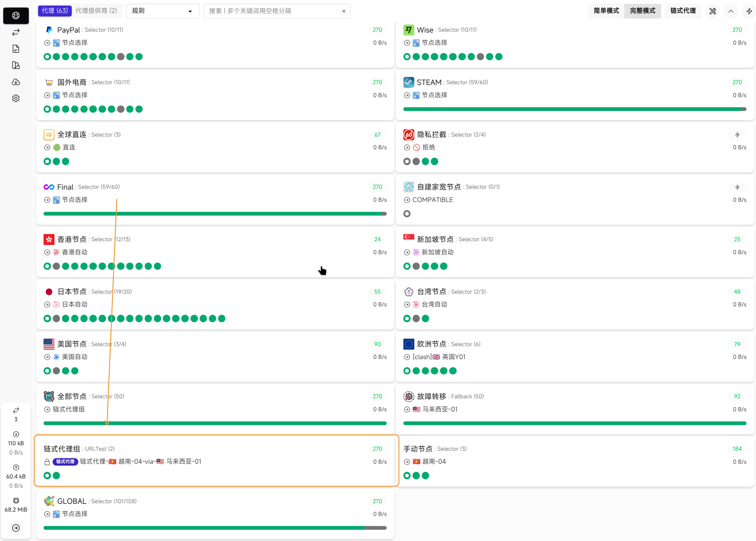Select the grey node dot in 台湾节点
756x541 pixels.
point(416,319)
